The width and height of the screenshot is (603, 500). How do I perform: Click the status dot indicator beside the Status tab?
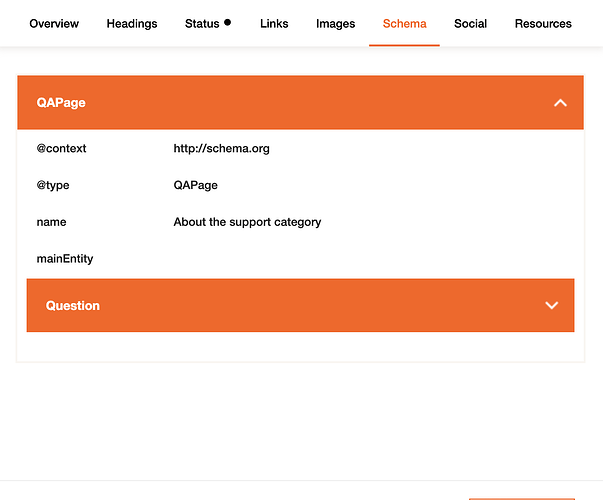click(227, 22)
